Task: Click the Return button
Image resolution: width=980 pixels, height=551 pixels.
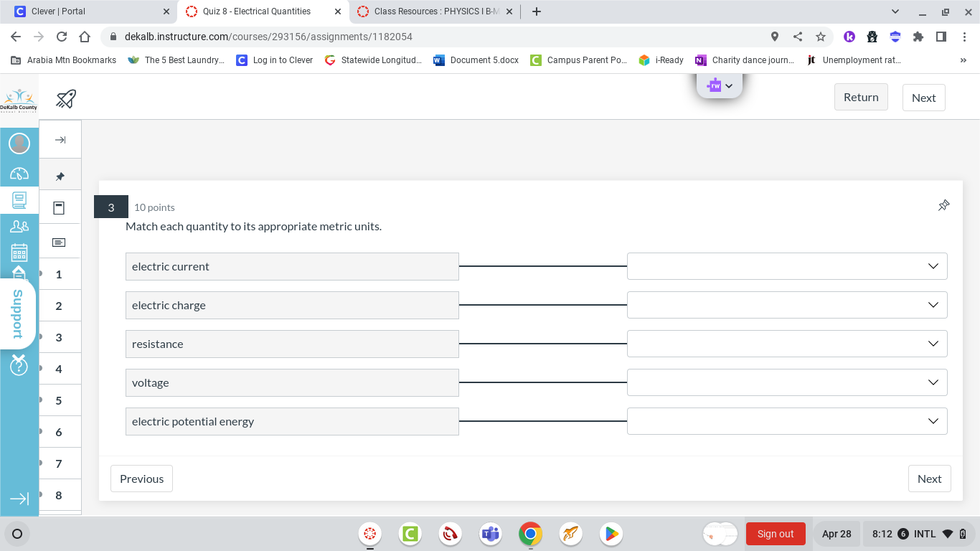Action: click(861, 97)
